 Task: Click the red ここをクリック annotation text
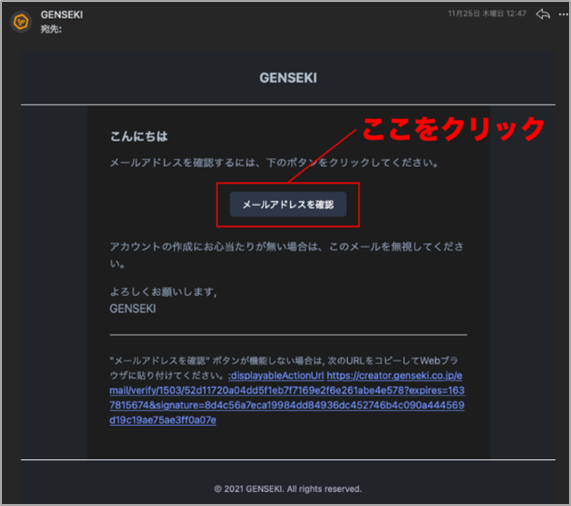pyautogui.click(x=453, y=129)
